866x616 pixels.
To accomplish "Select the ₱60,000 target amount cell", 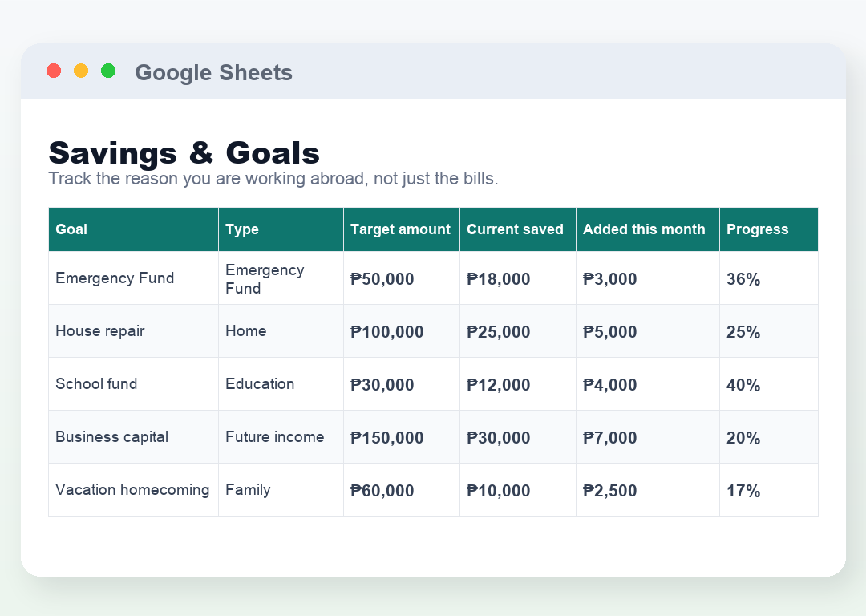I will click(402, 490).
